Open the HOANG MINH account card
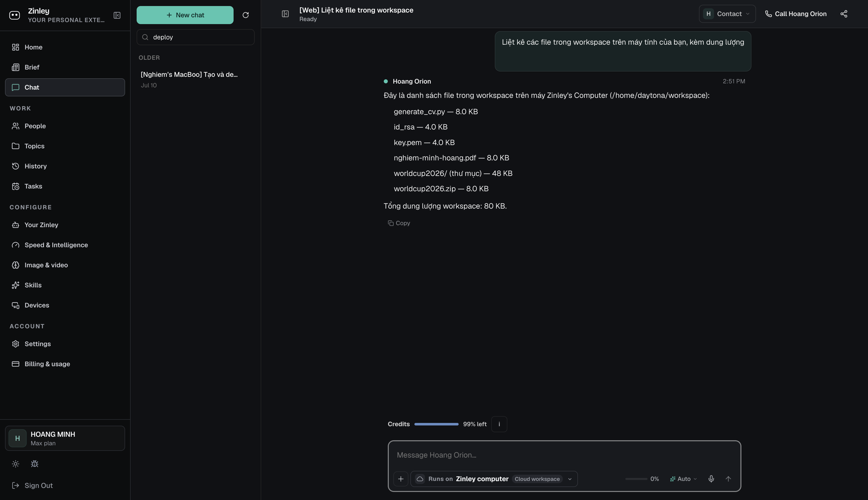This screenshot has width=868, height=500. tap(65, 438)
